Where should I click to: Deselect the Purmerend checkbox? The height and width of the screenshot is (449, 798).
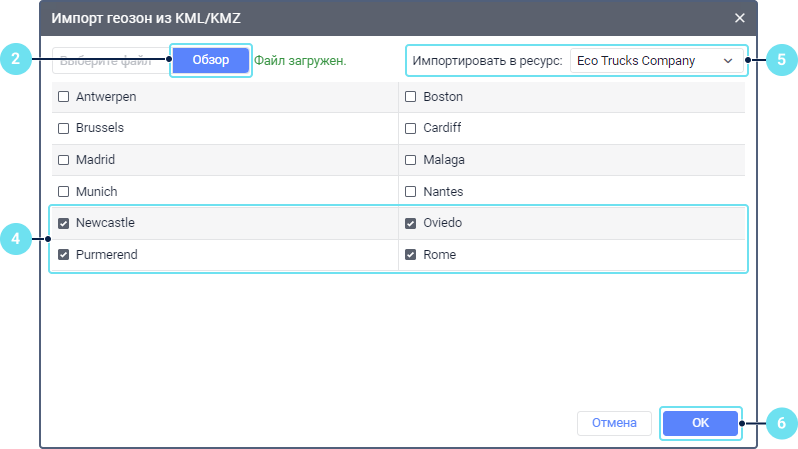(64, 255)
